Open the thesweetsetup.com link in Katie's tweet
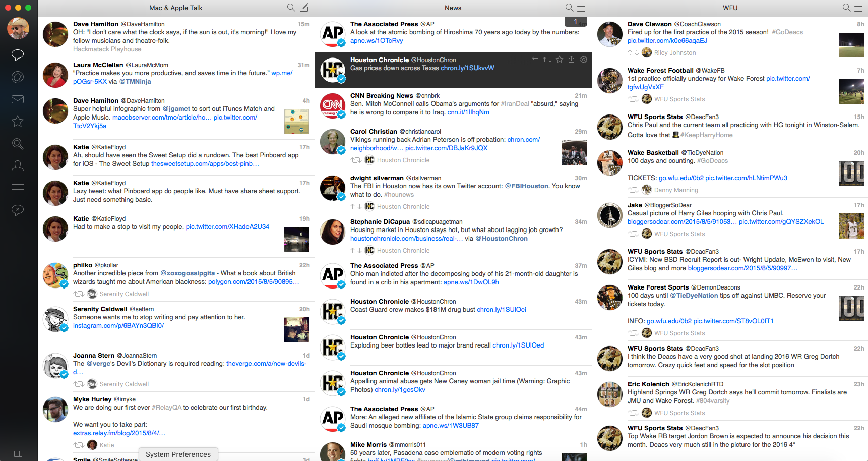868x461 pixels. tap(205, 164)
